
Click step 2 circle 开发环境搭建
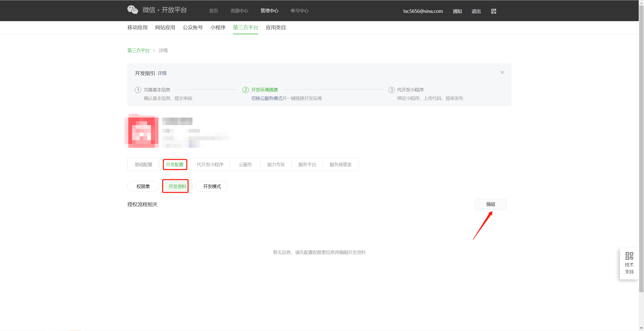[246, 90]
